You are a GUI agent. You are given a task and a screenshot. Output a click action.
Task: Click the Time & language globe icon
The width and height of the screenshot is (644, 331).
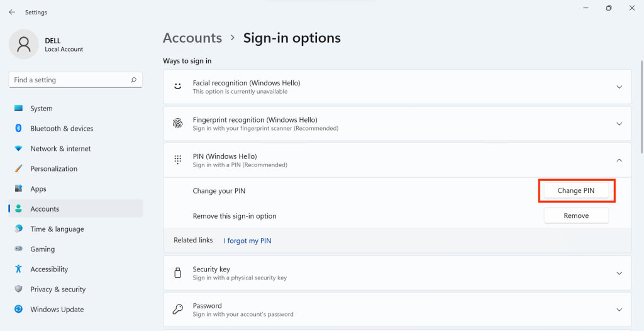pos(18,229)
